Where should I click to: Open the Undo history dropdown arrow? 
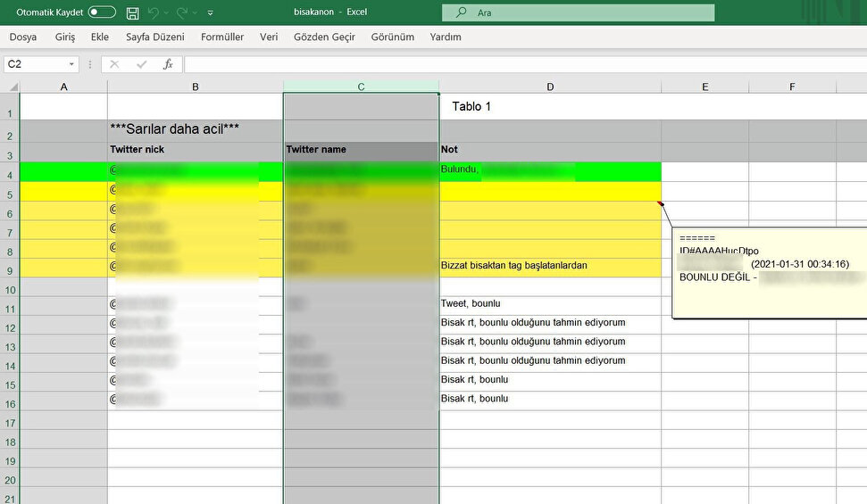(x=165, y=13)
